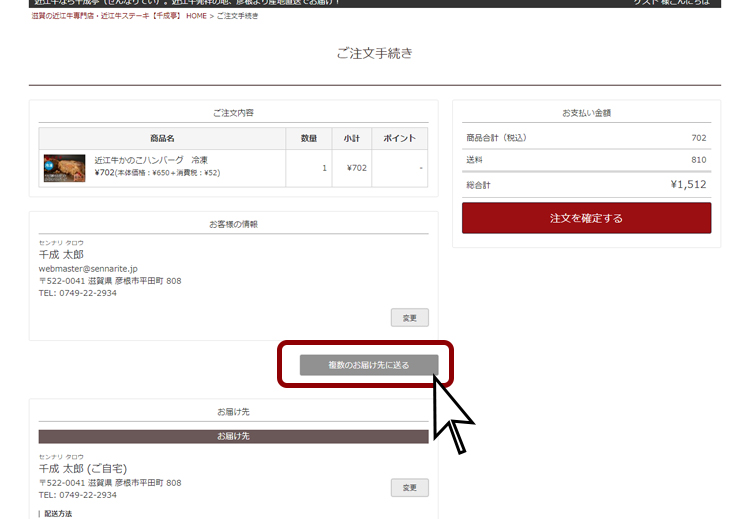Click the dark お届け先 header bar
The height and width of the screenshot is (519, 750).
tap(233, 437)
